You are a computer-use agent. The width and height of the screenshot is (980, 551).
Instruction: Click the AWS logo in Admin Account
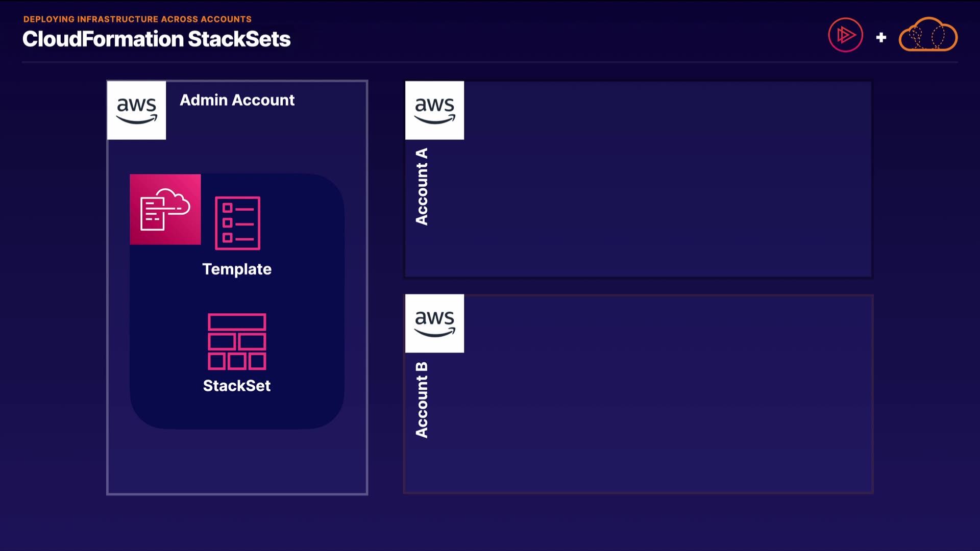136,110
